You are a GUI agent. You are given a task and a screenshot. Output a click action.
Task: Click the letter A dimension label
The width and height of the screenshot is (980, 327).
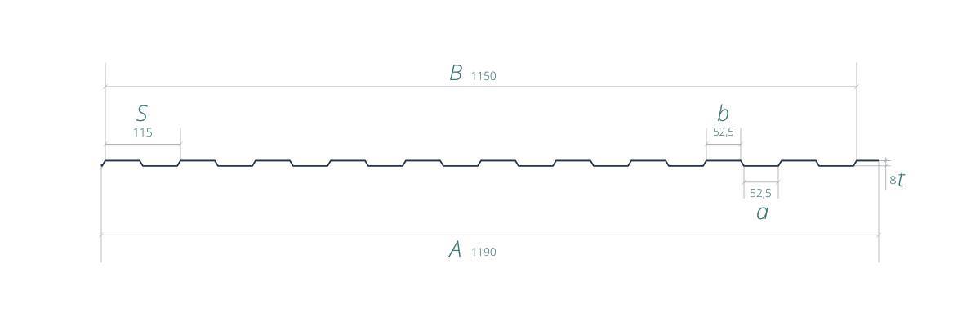point(456,249)
